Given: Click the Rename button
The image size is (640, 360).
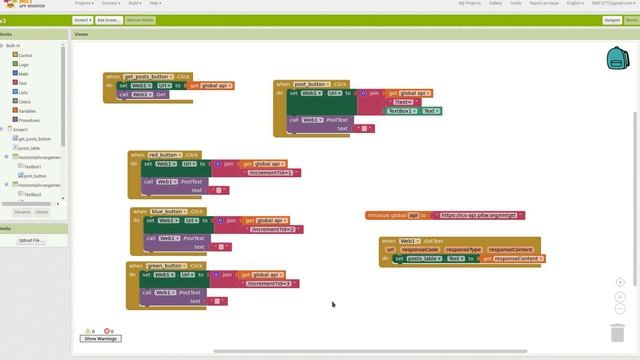Looking at the screenshot, I should tap(22, 212).
